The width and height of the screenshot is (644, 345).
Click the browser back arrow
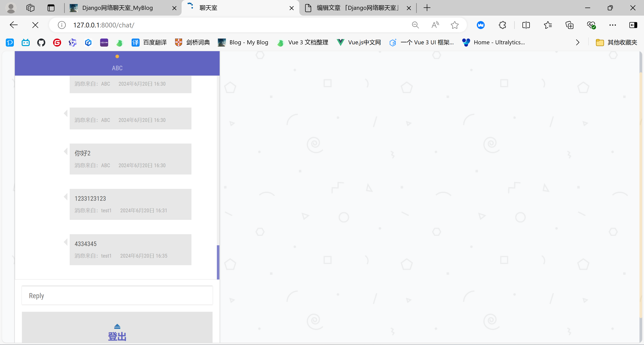[x=14, y=25]
